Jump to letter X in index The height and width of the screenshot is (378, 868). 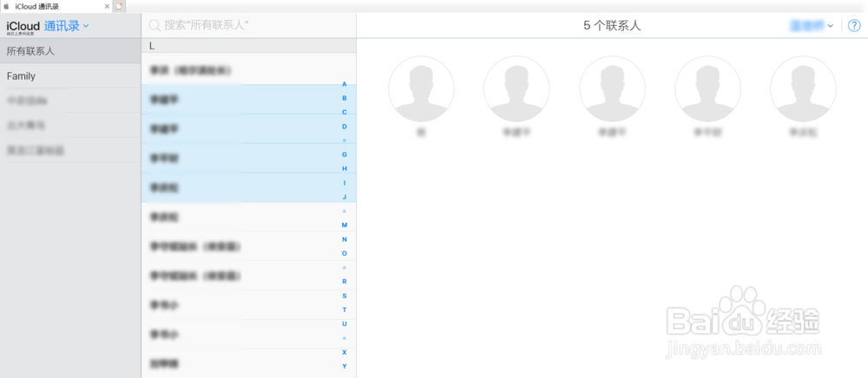[345, 352]
